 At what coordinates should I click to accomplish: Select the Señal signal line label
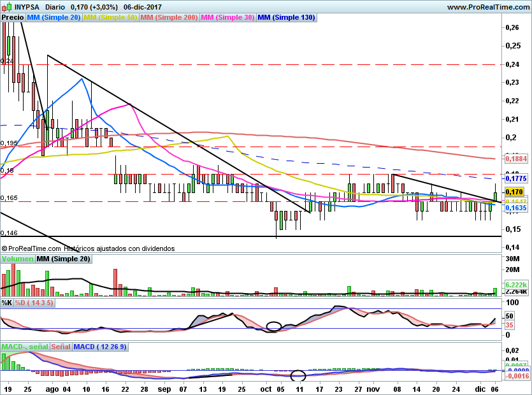(x=61, y=347)
